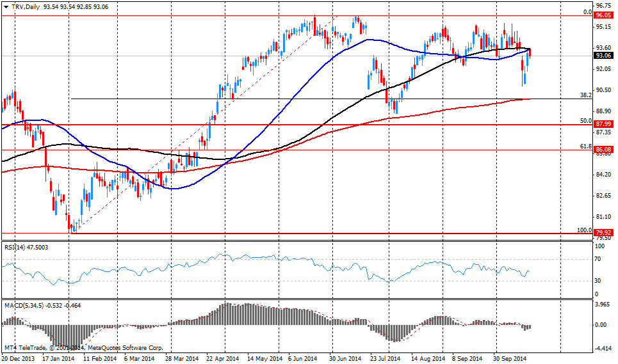The image size is (618, 364).
Task: Click the 22 Apr 2014 date label
Action: 222,358
